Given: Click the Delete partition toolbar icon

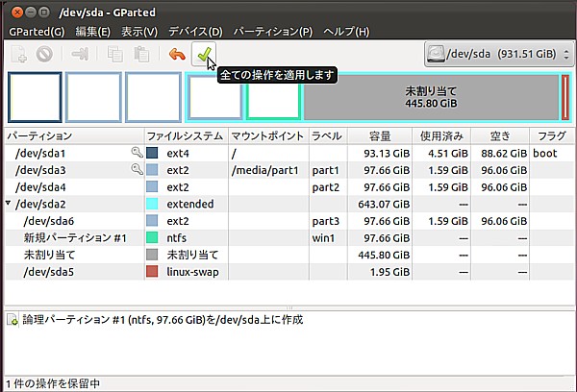Looking at the screenshot, I should pyautogui.click(x=44, y=54).
